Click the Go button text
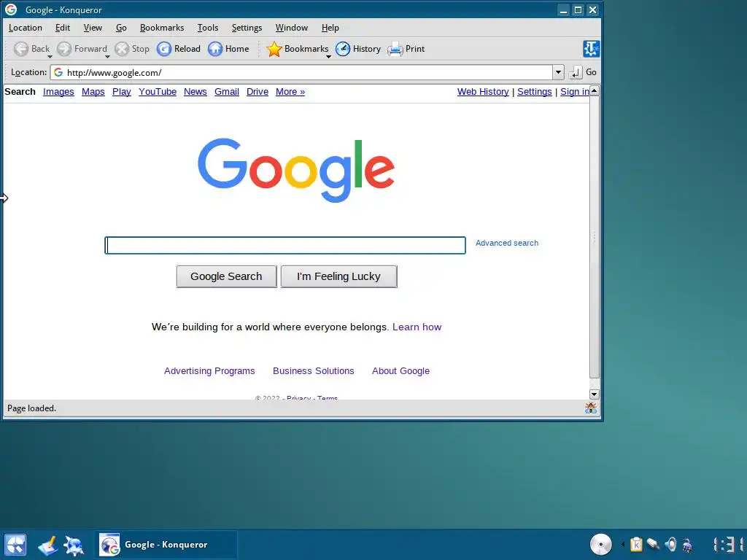747x560 pixels. (591, 72)
